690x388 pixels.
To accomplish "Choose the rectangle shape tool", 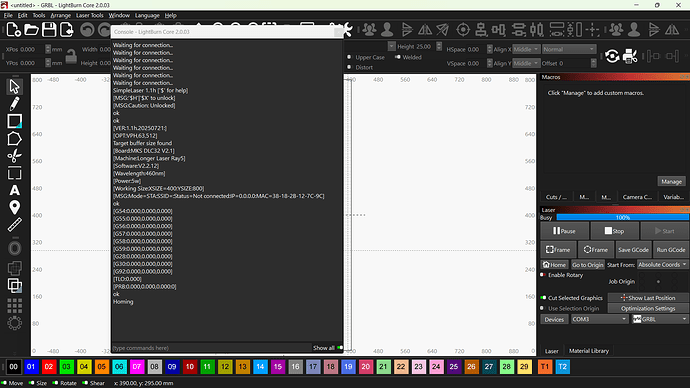I will (14, 121).
